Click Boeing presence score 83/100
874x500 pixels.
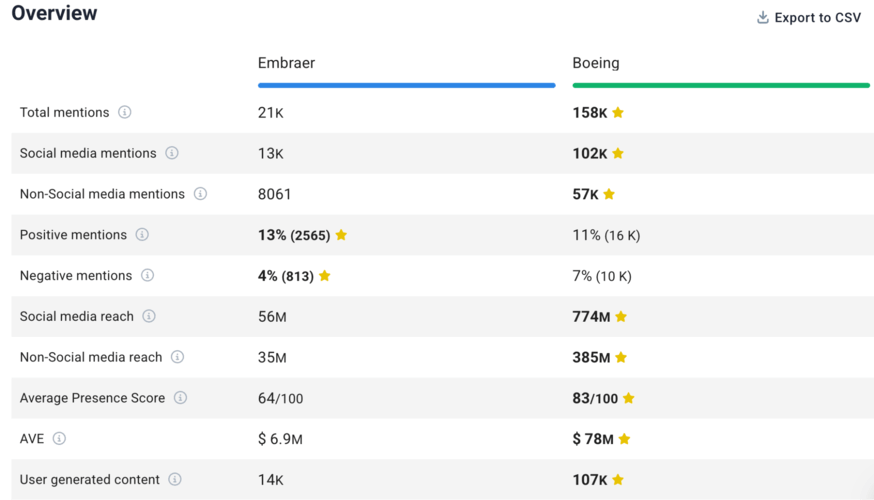click(595, 398)
